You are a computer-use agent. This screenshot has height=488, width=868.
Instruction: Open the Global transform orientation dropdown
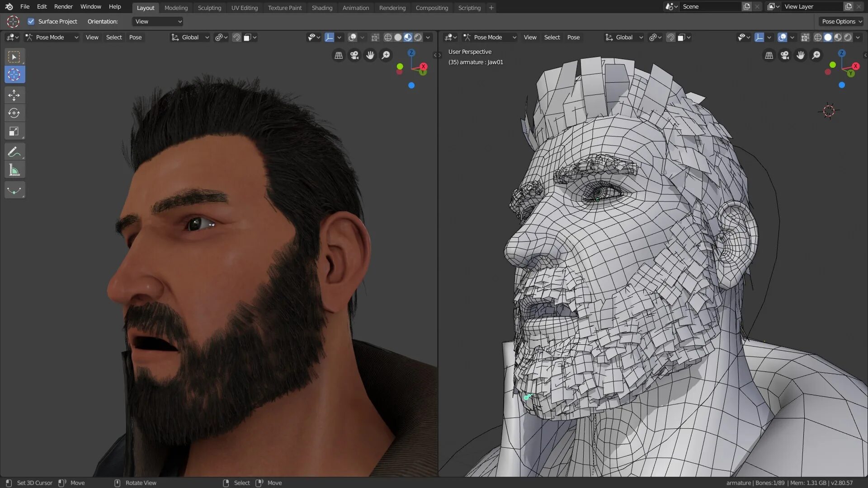(194, 37)
